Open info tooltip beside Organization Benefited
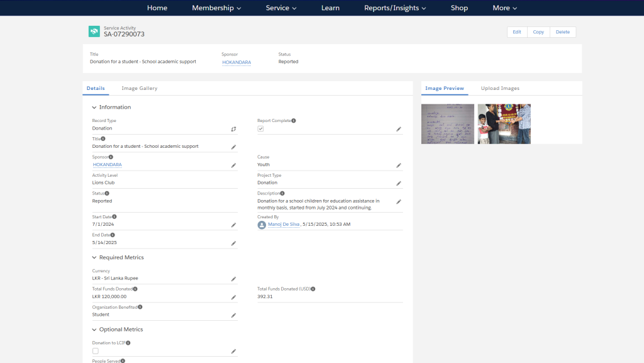644x363 pixels. (x=140, y=307)
